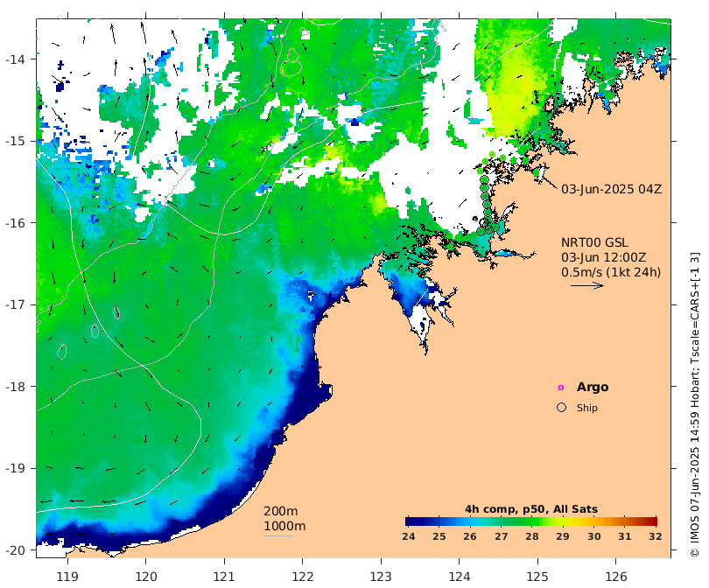
Task: Click the colorbar label '29'
Action: 563,536
